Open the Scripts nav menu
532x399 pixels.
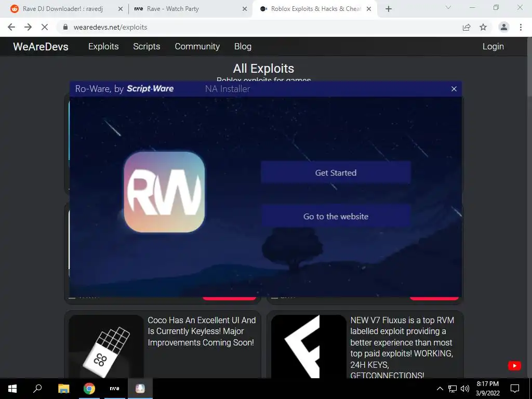(147, 46)
